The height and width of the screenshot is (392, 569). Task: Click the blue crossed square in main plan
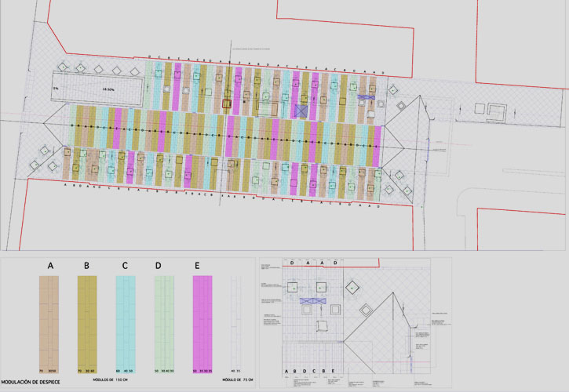[x=301, y=111]
